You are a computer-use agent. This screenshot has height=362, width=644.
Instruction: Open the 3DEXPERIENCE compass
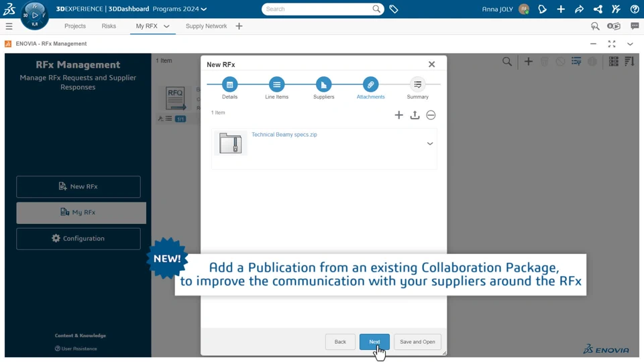click(x=34, y=15)
